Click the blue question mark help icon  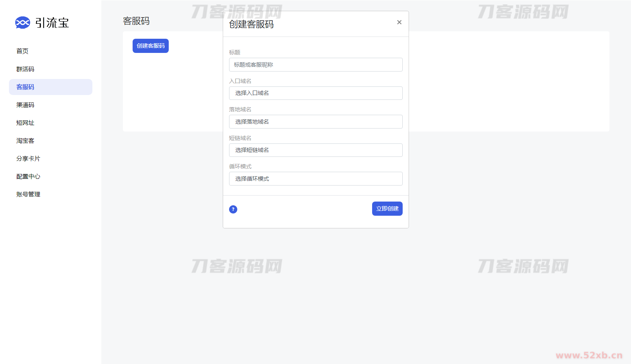[x=233, y=209]
